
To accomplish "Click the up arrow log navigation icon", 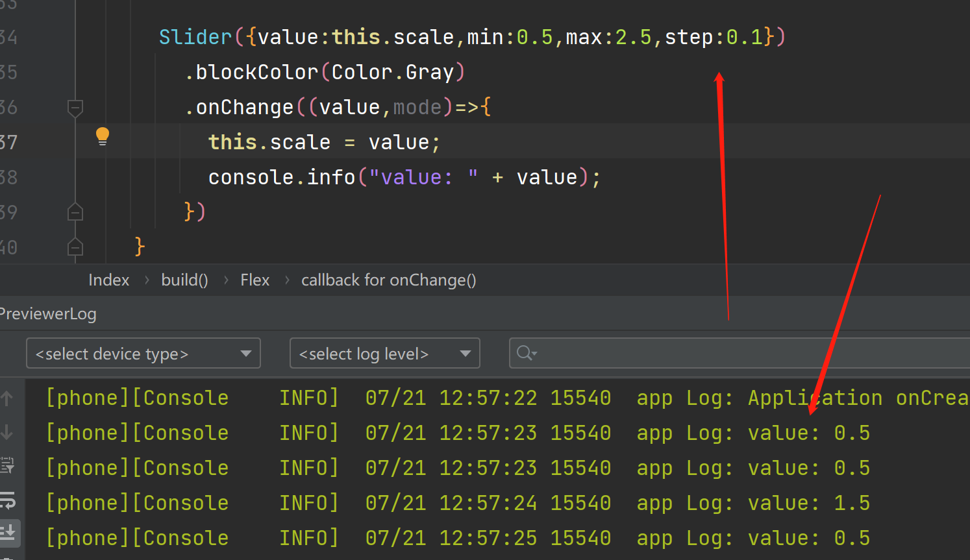I will [x=7, y=398].
